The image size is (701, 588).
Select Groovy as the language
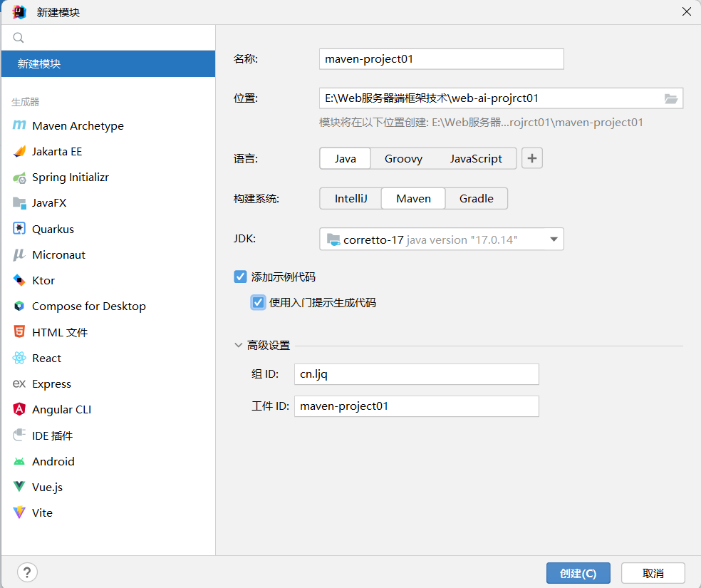click(403, 159)
